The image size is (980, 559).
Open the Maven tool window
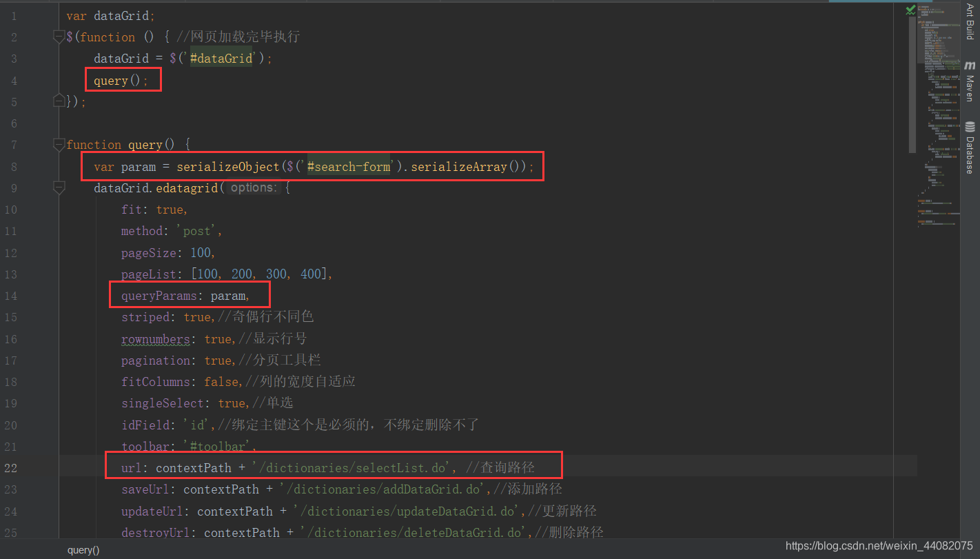pyautogui.click(x=970, y=81)
